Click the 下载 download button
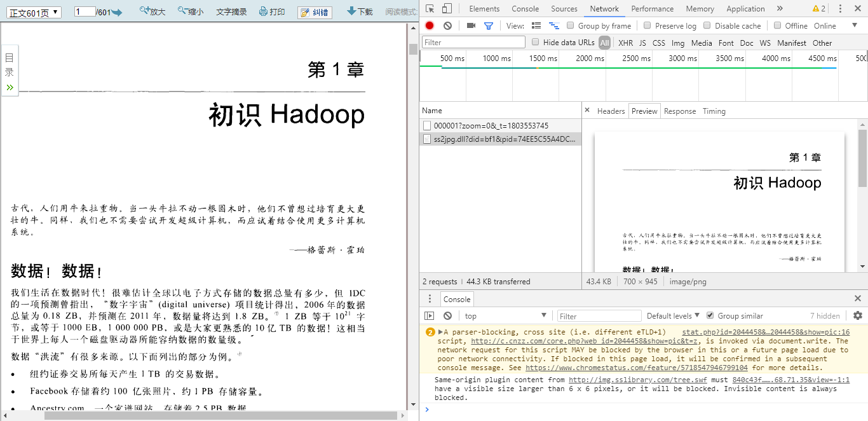Image resolution: width=868 pixels, height=421 pixels. [x=360, y=11]
